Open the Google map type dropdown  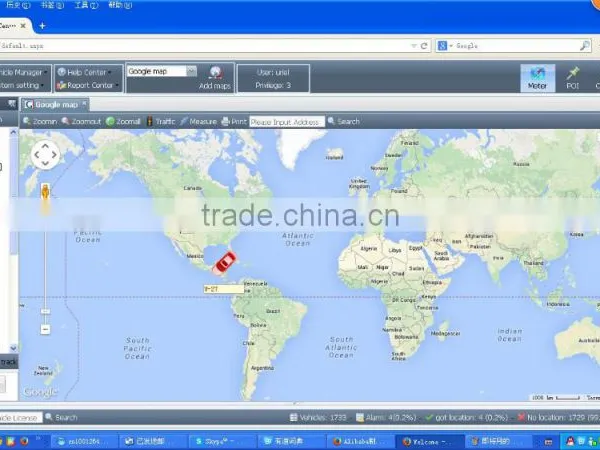[x=191, y=71]
